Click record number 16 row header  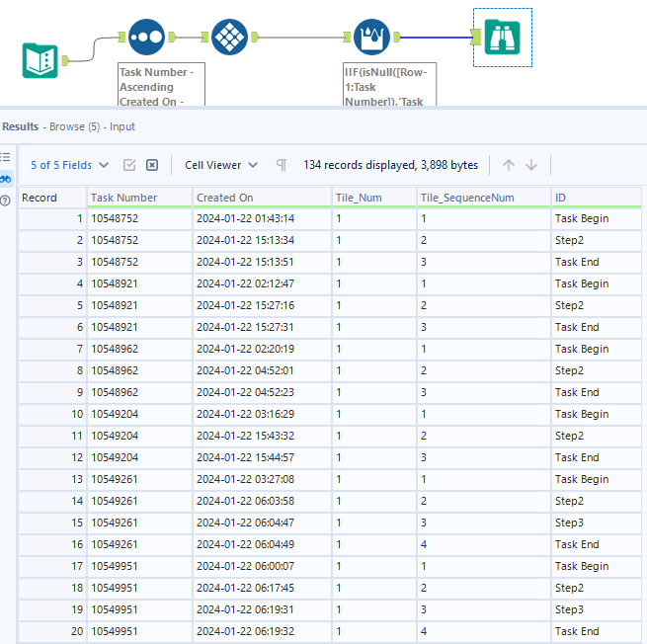coord(52,544)
